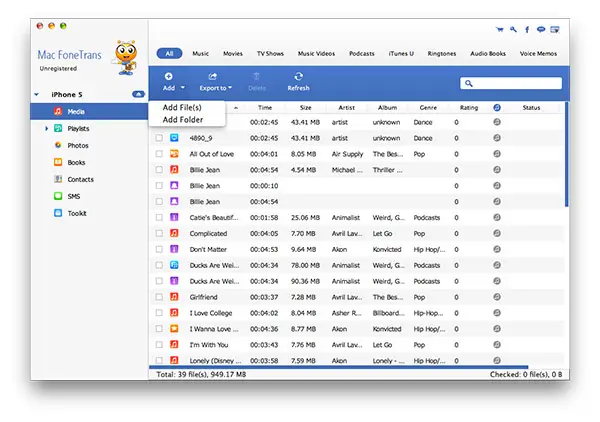Open the Add dropdown arrow

click(183, 88)
